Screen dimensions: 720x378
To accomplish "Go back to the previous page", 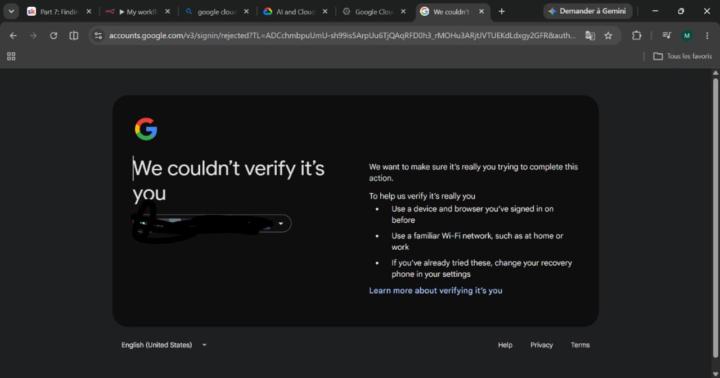I will click(13, 35).
